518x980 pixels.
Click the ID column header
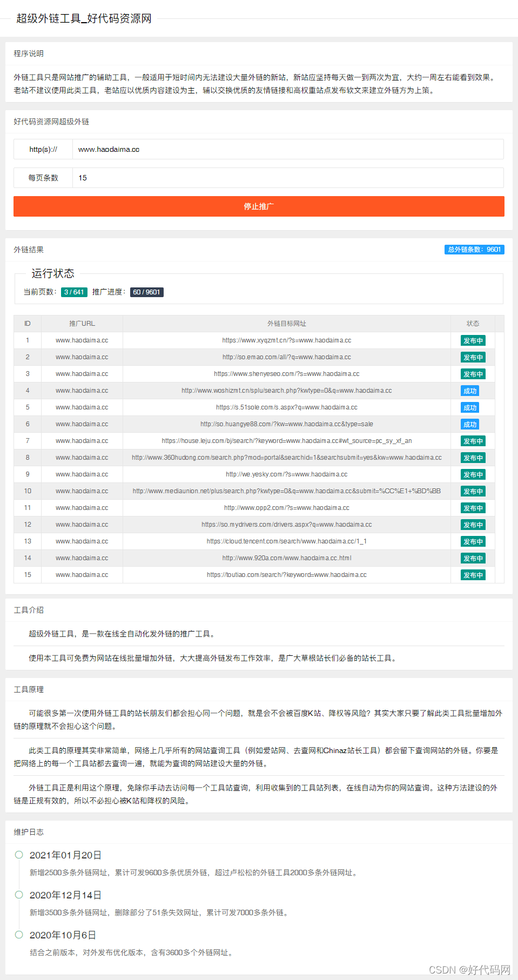click(27, 324)
